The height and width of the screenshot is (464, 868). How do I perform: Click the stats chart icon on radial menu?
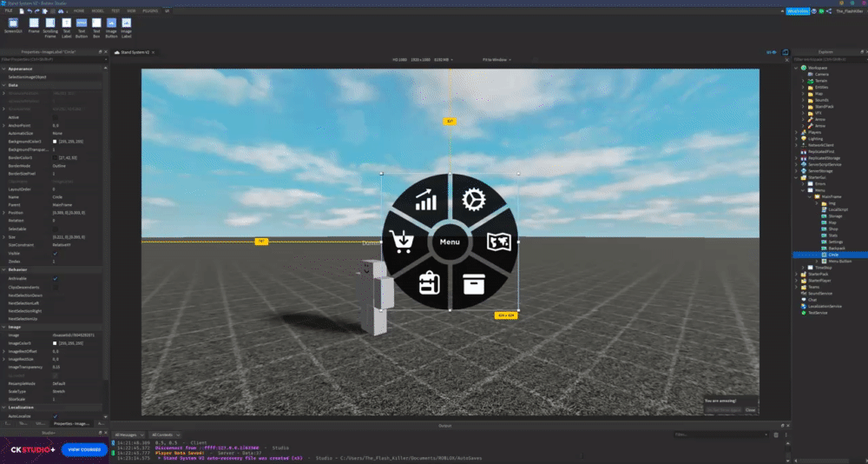(425, 200)
